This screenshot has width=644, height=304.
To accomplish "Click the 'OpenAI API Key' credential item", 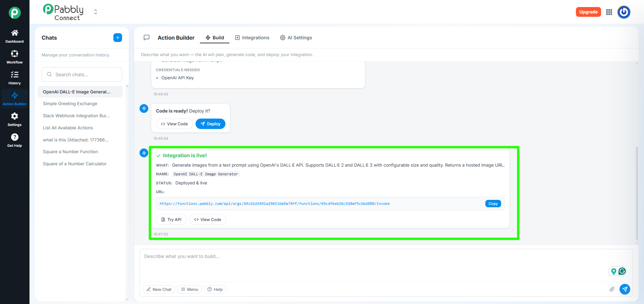I will coord(177,78).
